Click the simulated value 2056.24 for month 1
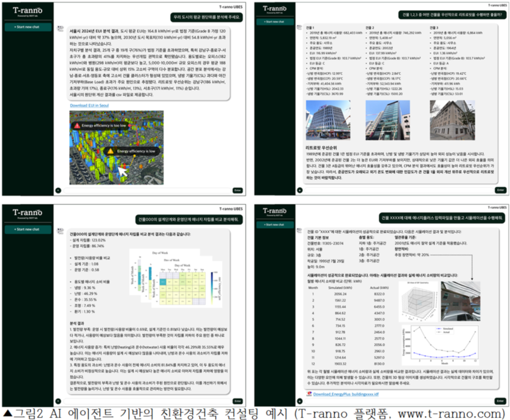 [340, 294]
